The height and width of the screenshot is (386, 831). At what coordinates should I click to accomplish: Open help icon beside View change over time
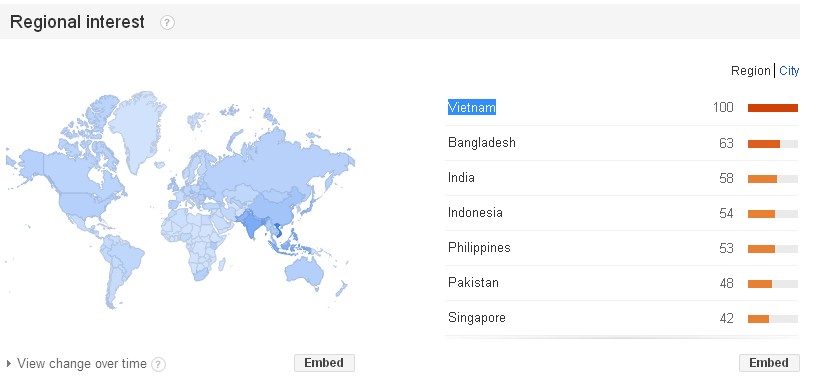(x=158, y=364)
